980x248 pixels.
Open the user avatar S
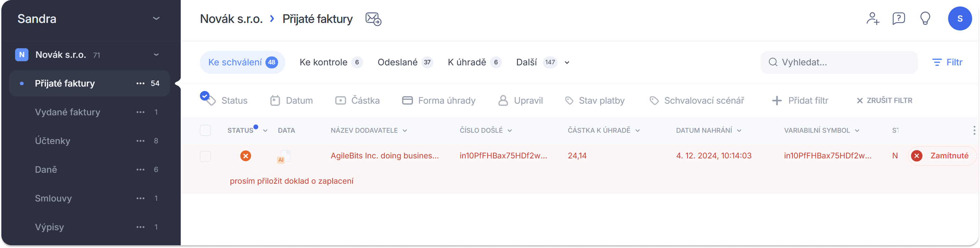[x=959, y=18]
